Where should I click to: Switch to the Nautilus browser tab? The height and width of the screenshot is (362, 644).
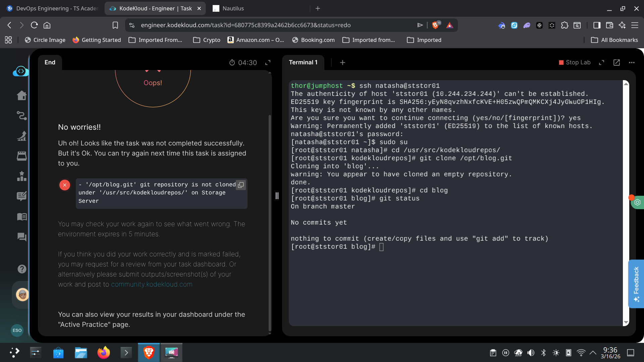233,8
